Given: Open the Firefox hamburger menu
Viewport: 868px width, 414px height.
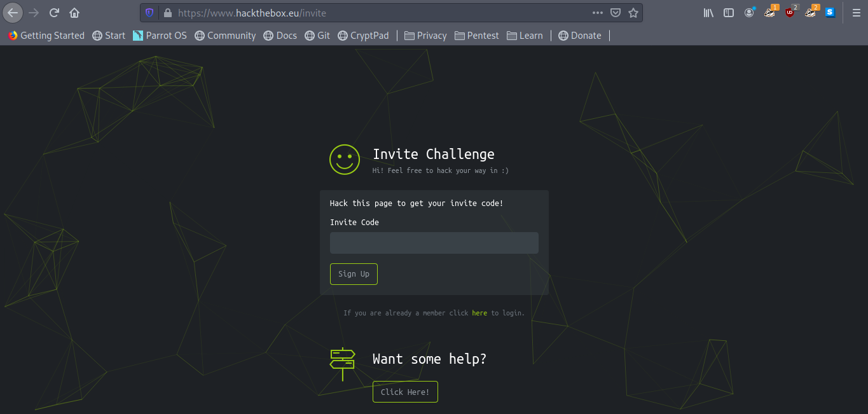Looking at the screenshot, I should click(x=856, y=13).
